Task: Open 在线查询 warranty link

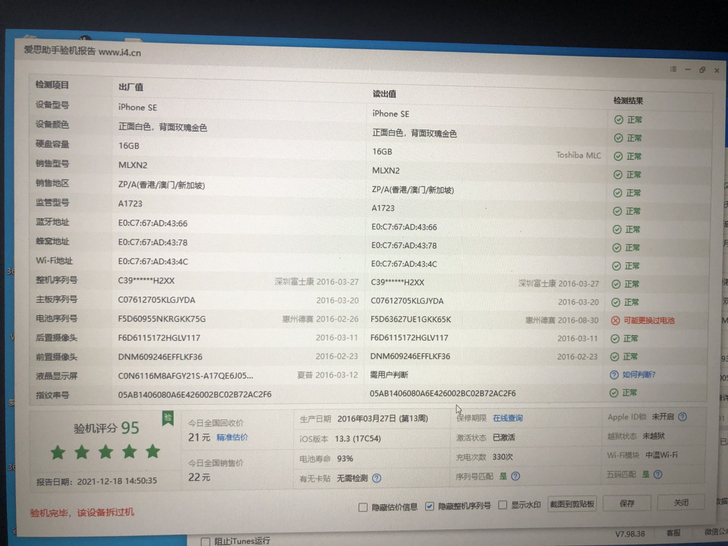Action: [x=508, y=418]
